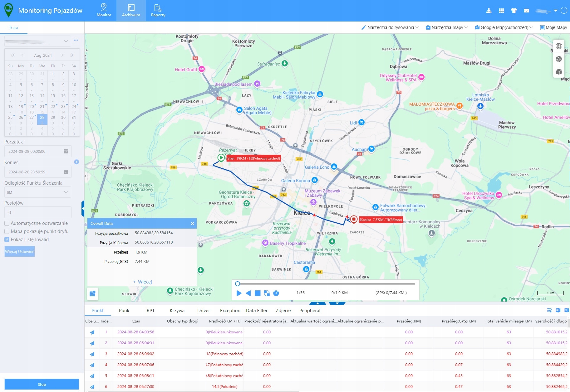Viewport: 570px width, 392px height.
Task: Uncheck Pokaż Listę Invalid
Action: coord(7,239)
